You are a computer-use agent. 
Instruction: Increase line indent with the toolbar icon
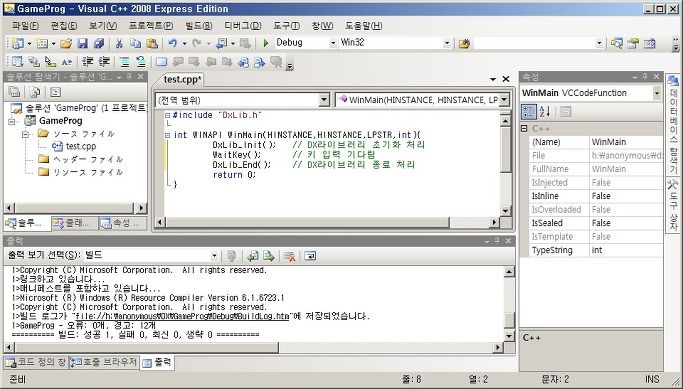click(x=104, y=62)
